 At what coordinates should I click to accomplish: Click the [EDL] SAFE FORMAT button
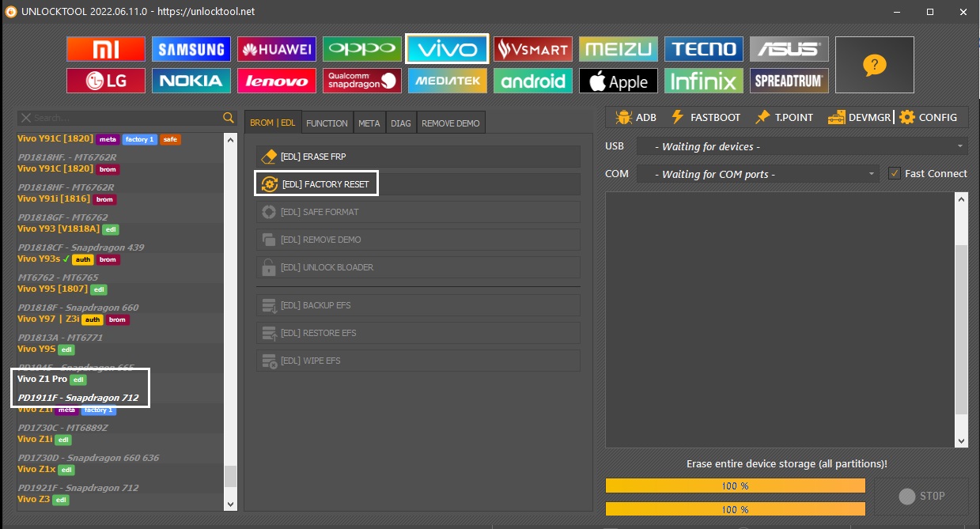pyautogui.click(x=418, y=212)
